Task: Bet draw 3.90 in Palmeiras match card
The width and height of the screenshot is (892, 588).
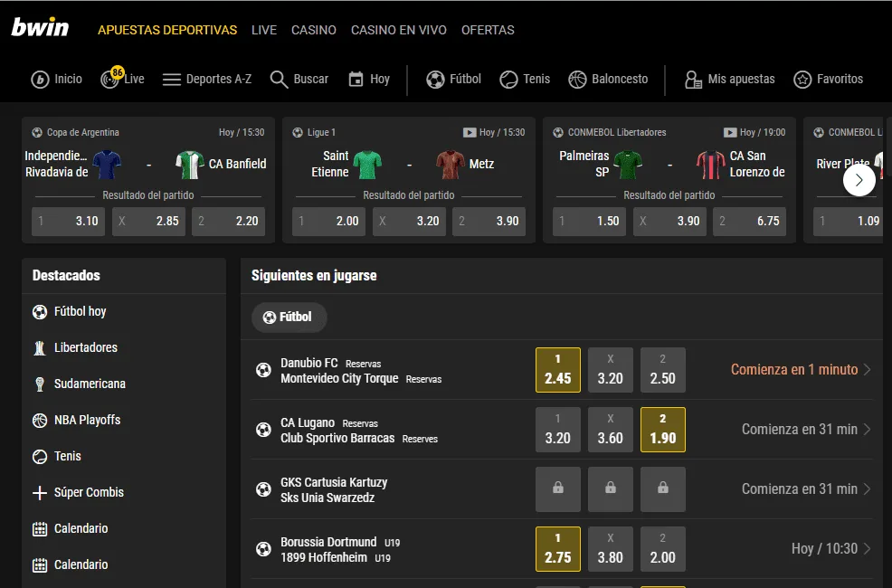Action: [x=669, y=222]
